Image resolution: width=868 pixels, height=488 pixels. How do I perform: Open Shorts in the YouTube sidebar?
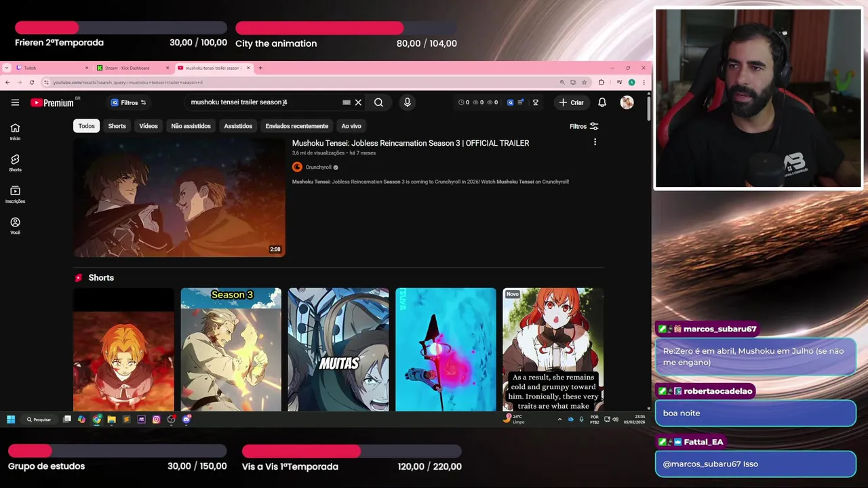[x=15, y=163]
